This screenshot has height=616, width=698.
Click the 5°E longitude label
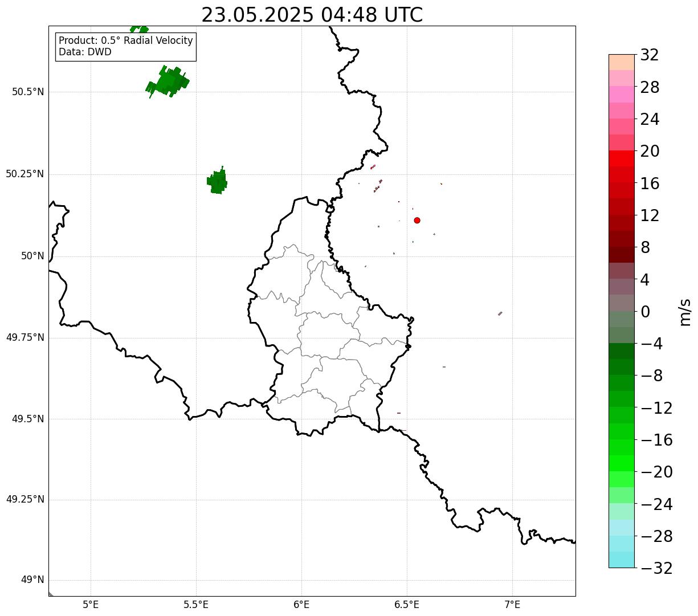(x=91, y=604)
